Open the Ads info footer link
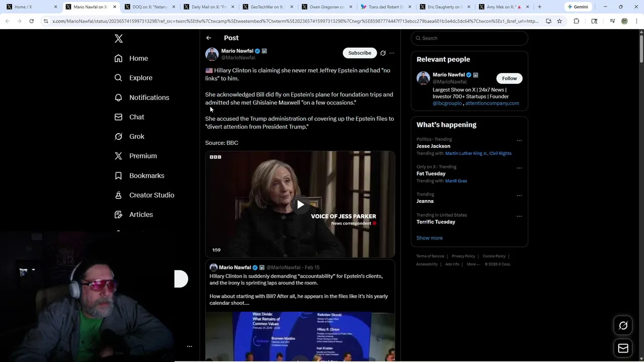The image size is (644, 362). (452, 264)
